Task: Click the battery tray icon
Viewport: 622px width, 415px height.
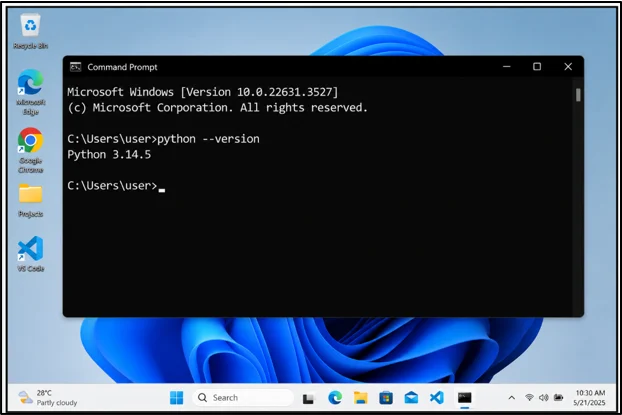Action: pyautogui.click(x=559, y=397)
